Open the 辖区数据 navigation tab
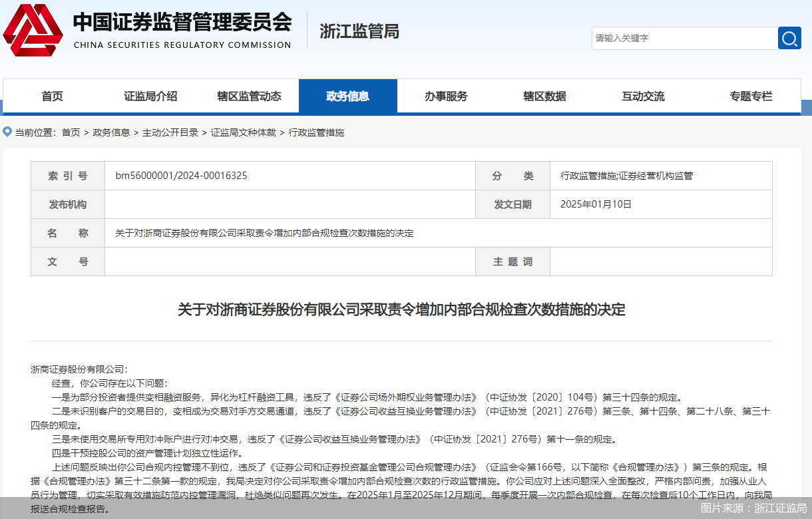812x519 pixels. (545, 96)
